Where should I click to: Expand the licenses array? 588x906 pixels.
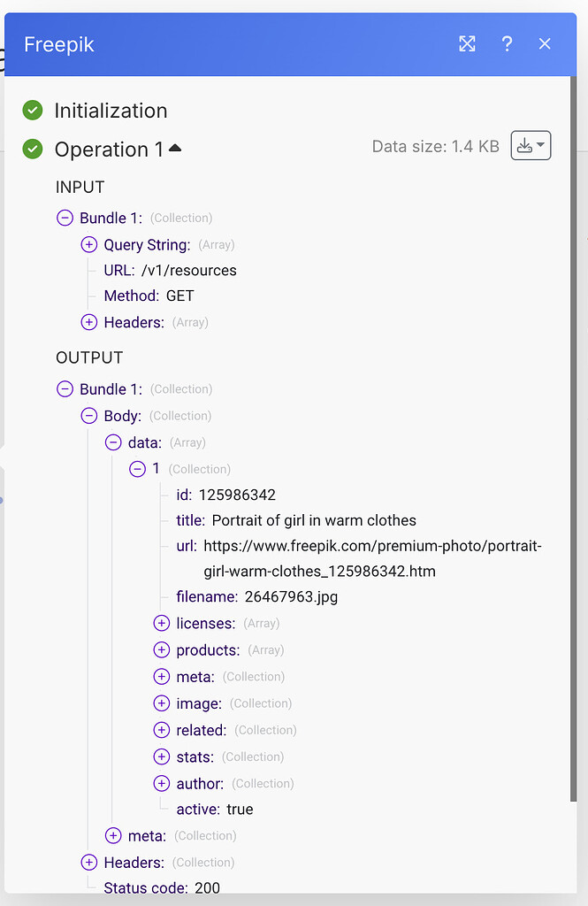tap(161, 623)
